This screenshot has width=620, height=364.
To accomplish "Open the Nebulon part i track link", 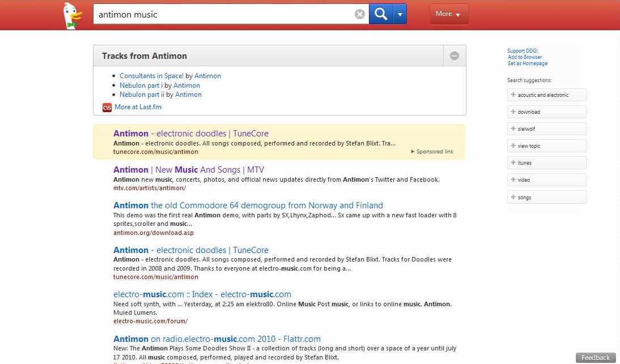I will click(x=141, y=85).
